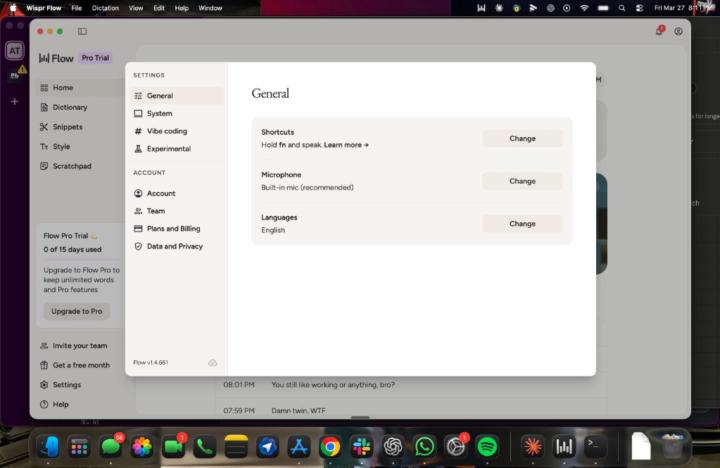
Task: Toggle the sidebar panel icon
Action: tap(82, 31)
